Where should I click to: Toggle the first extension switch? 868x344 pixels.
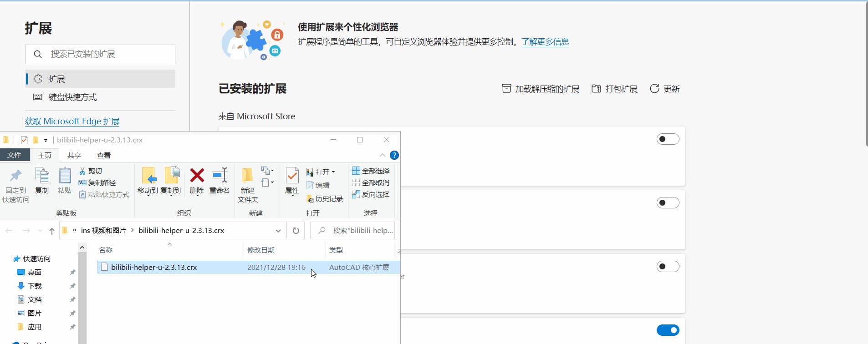click(x=668, y=139)
